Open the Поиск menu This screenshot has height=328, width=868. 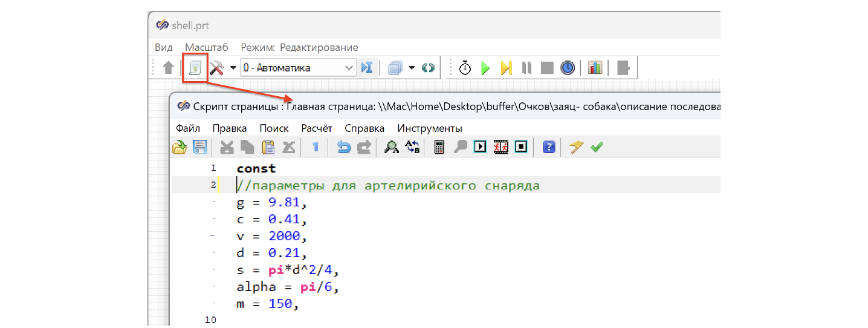[x=274, y=128]
